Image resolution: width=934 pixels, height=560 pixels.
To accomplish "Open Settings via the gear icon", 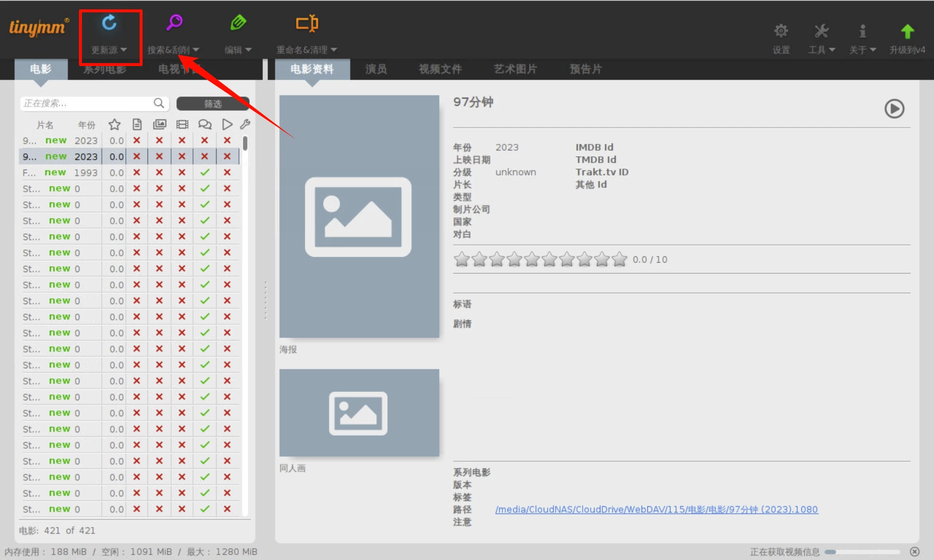I will (781, 32).
